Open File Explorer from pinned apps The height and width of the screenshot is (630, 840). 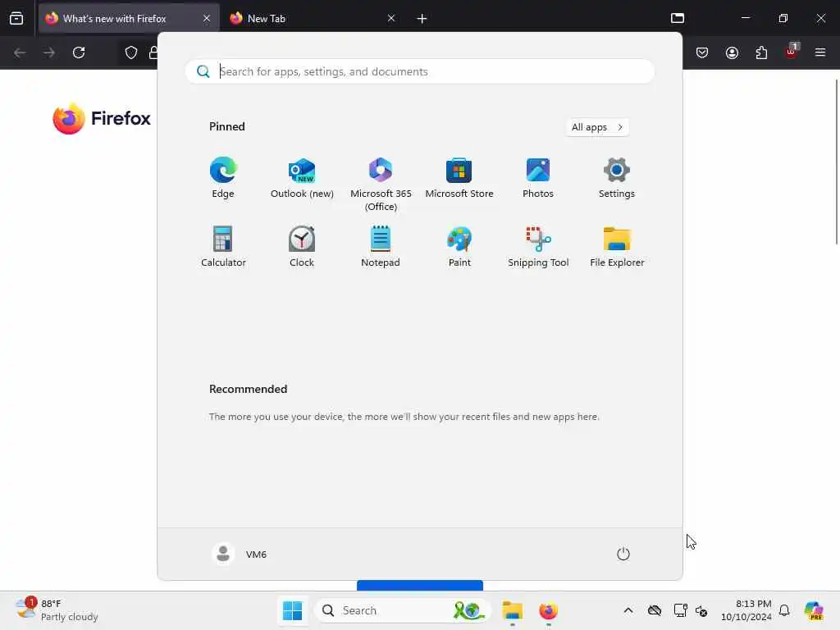[617, 246]
